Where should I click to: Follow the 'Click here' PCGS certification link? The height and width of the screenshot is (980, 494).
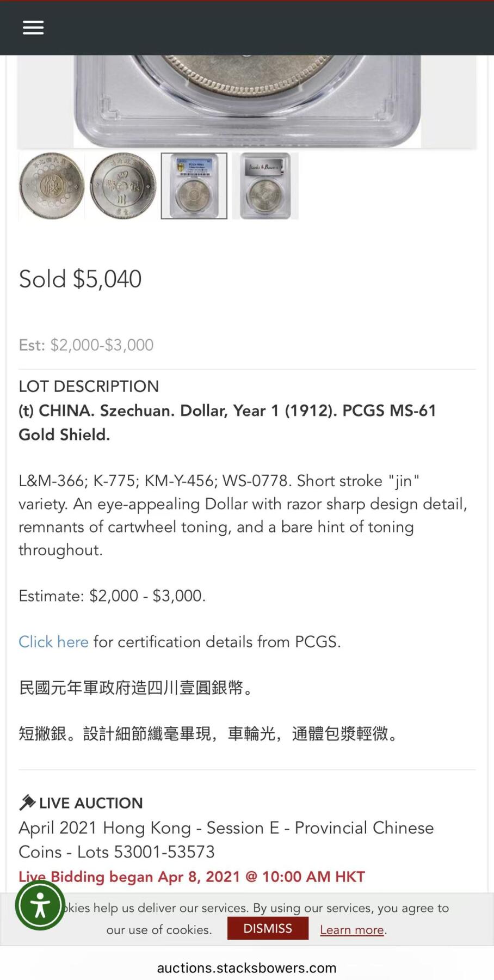(x=53, y=642)
